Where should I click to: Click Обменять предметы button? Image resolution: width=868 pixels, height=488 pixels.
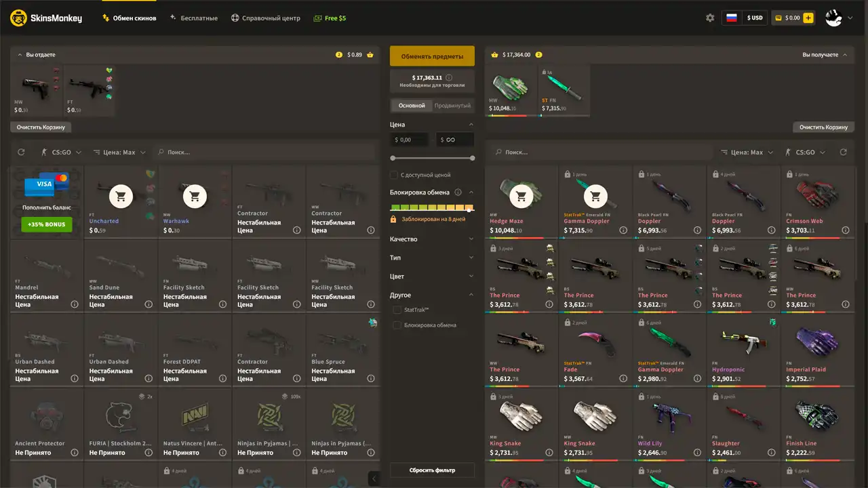pyautogui.click(x=432, y=56)
